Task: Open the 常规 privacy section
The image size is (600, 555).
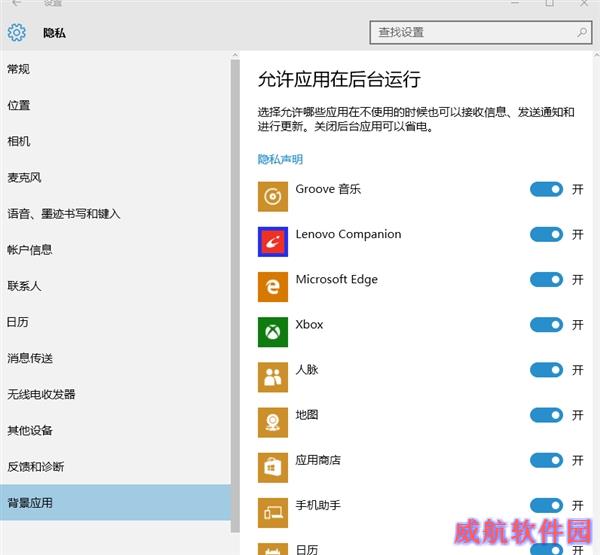Action: [115, 69]
